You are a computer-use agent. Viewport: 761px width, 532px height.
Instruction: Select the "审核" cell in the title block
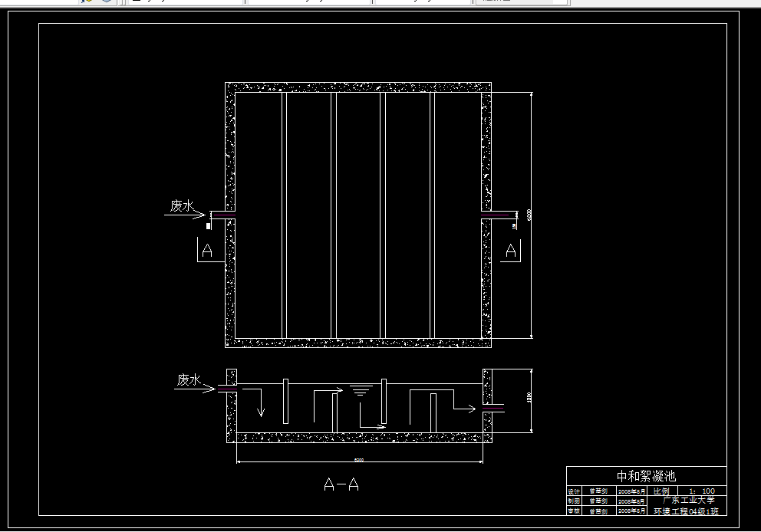(574, 511)
